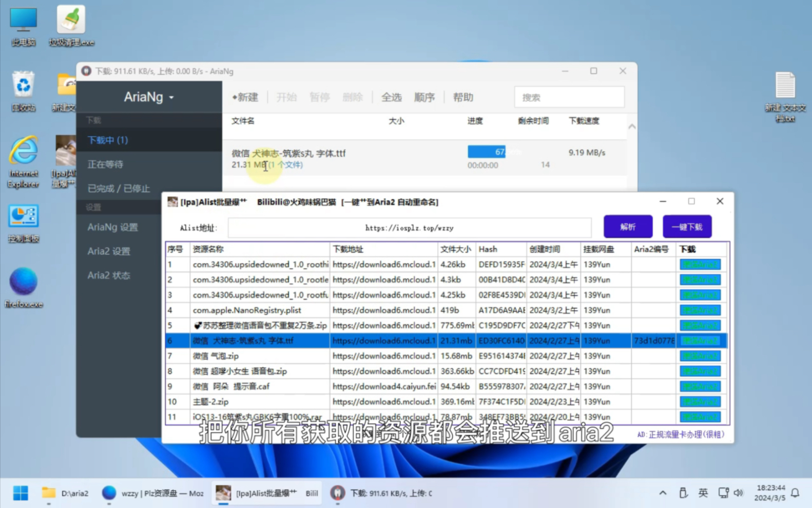
Task: Open the volume tray icon
Action: click(739, 493)
